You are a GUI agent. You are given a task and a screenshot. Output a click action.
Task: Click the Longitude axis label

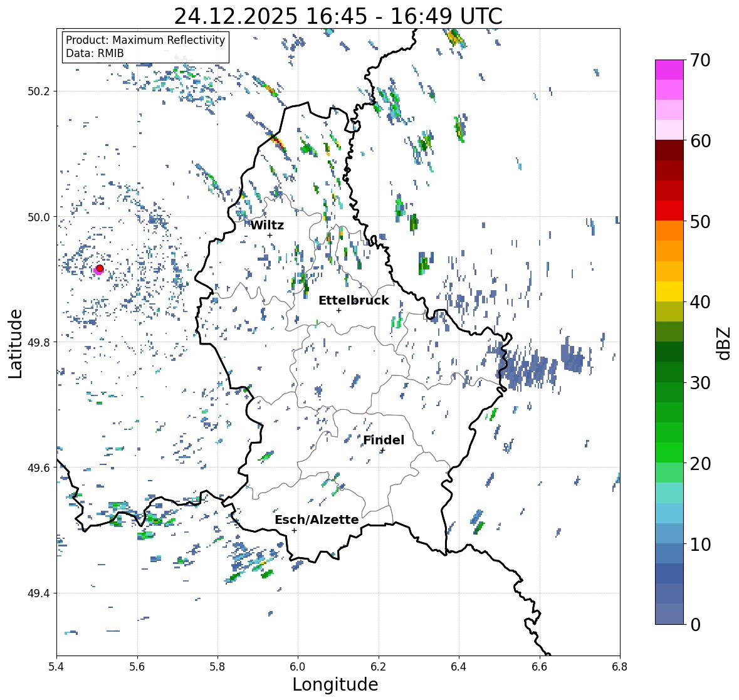[x=335, y=684]
